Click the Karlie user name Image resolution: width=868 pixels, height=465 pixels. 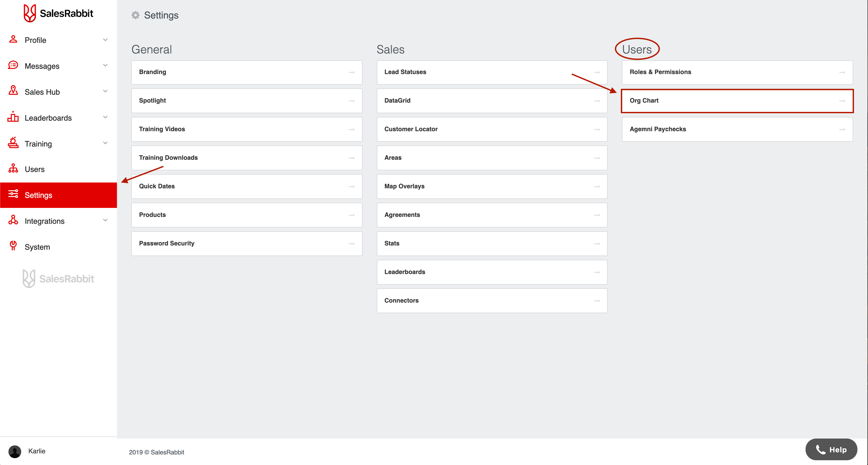(x=37, y=451)
